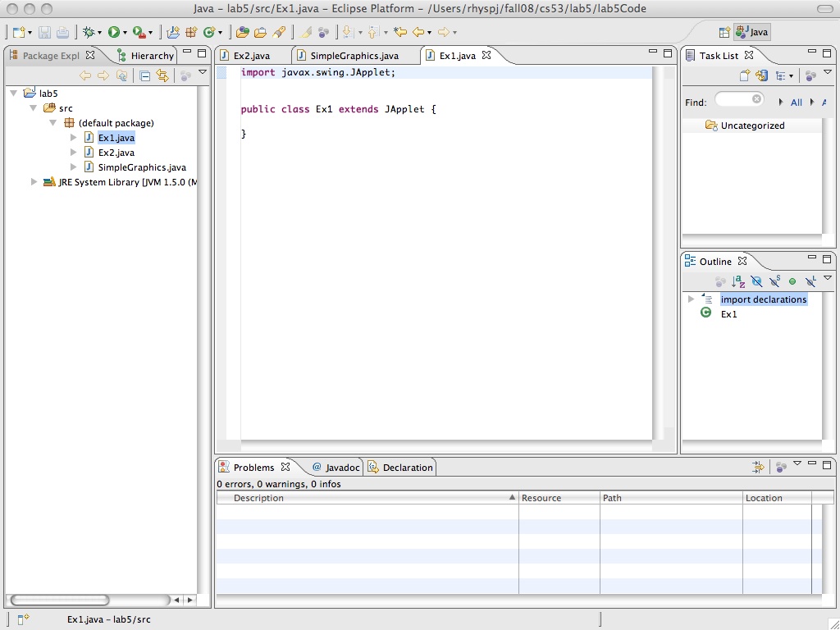Select the Uncategorized task category
The height and width of the screenshot is (630, 840).
click(752, 126)
